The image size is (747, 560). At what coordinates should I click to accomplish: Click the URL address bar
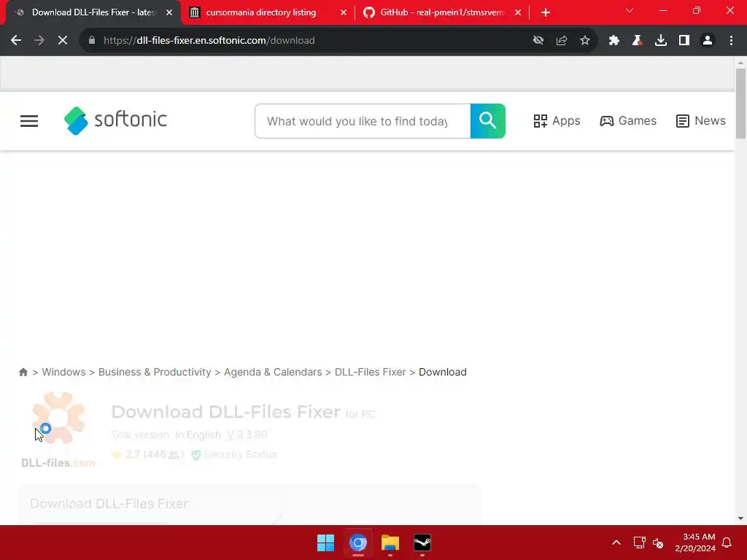pos(305,41)
